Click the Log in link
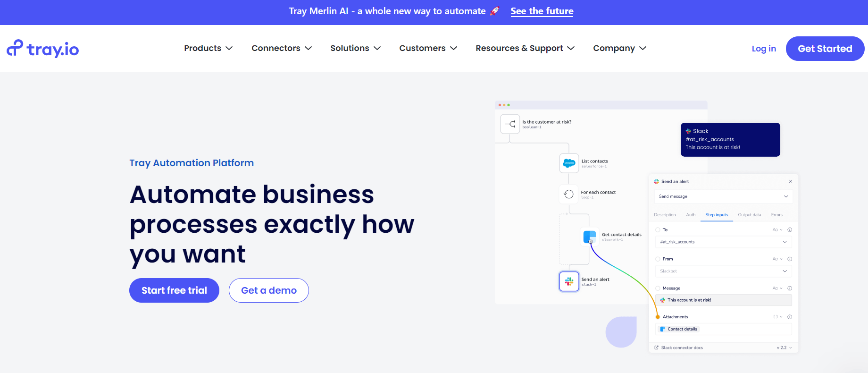This screenshot has width=868, height=373. click(x=764, y=49)
